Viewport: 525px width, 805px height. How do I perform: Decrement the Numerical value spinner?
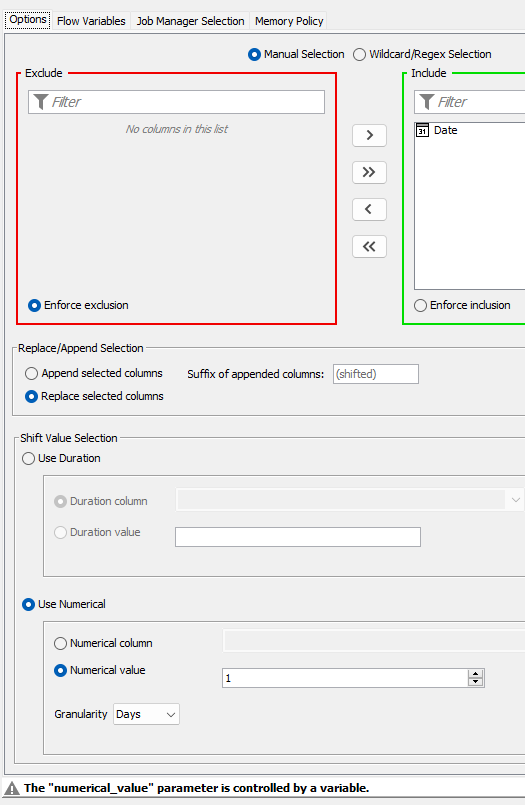click(x=476, y=682)
